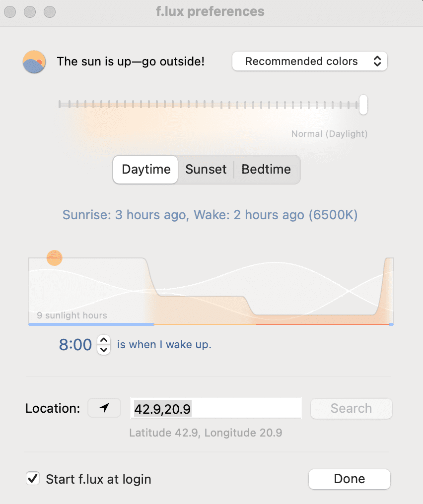Click the location coordinates text field
Viewport: 423px width, 504px height.
(215, 409)
